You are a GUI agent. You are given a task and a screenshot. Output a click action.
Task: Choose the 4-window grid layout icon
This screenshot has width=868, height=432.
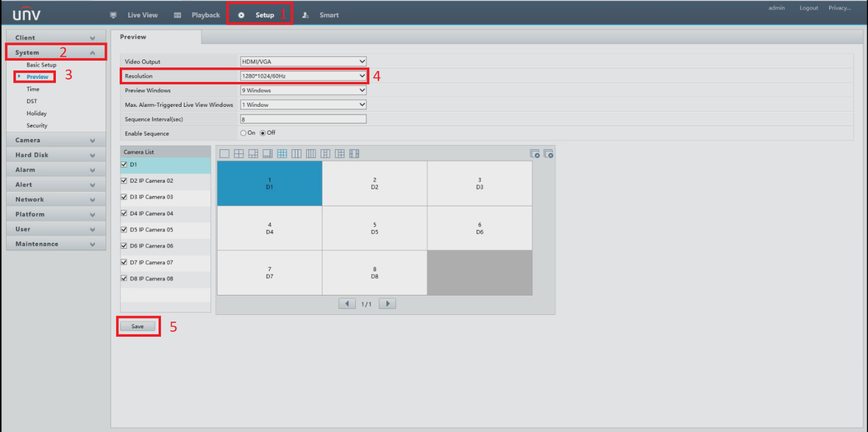[239, 154]
